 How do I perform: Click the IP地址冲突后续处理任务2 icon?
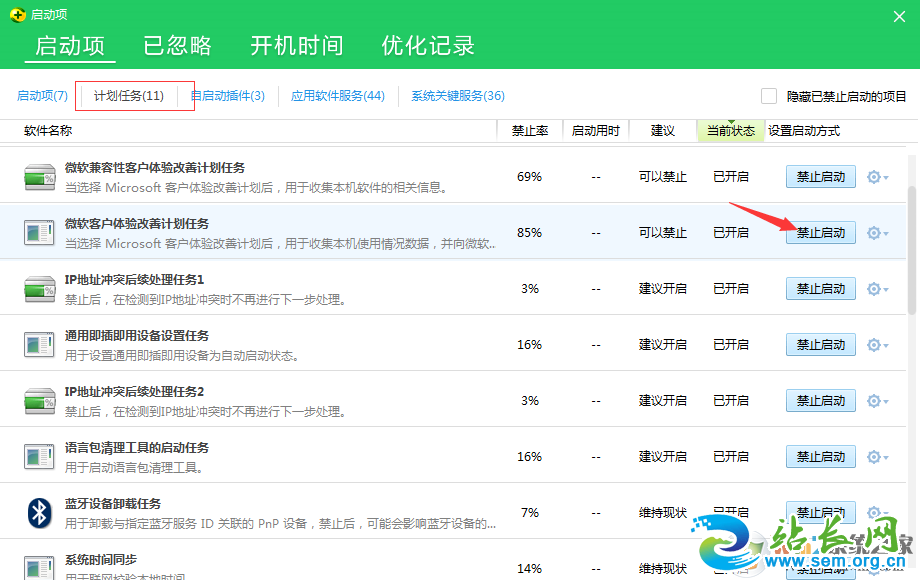point(40,401)
